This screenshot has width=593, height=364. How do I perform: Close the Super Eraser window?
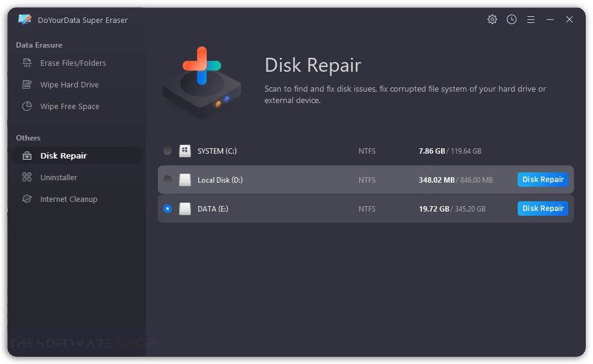click(569, 19)
